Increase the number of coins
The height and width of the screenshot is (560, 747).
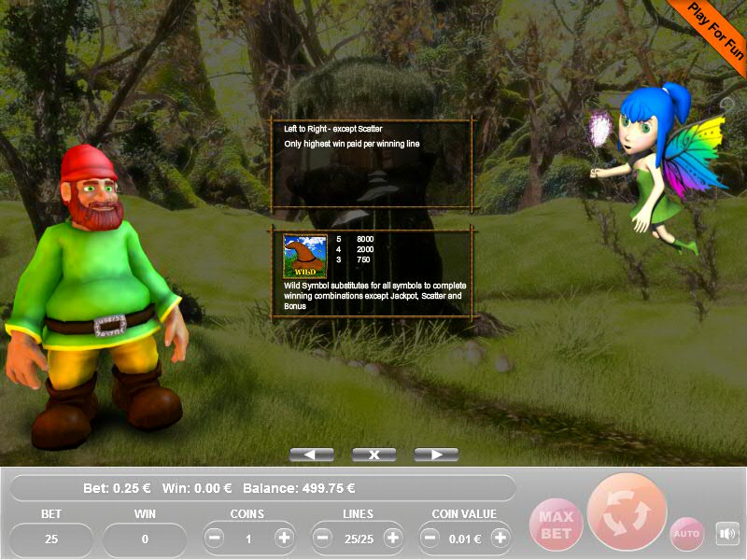pos(284,539)
